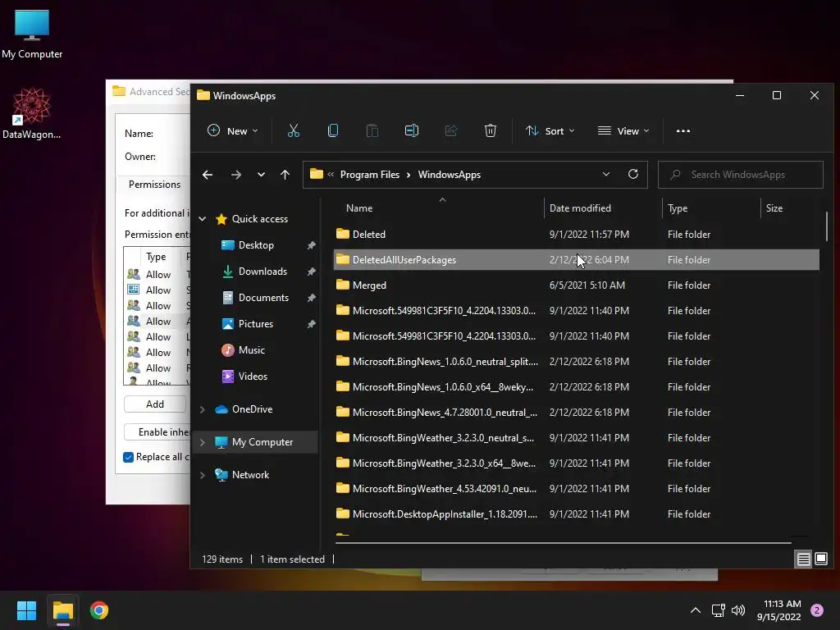
Task: Click inside the Search WindowsApps field
Action: pos(741,175)
